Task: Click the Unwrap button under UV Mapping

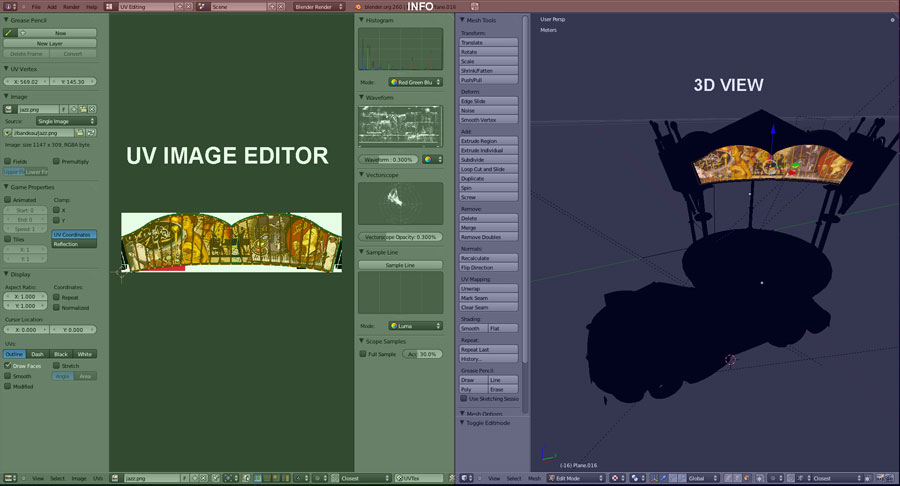Action: click(x=489, y=289)
